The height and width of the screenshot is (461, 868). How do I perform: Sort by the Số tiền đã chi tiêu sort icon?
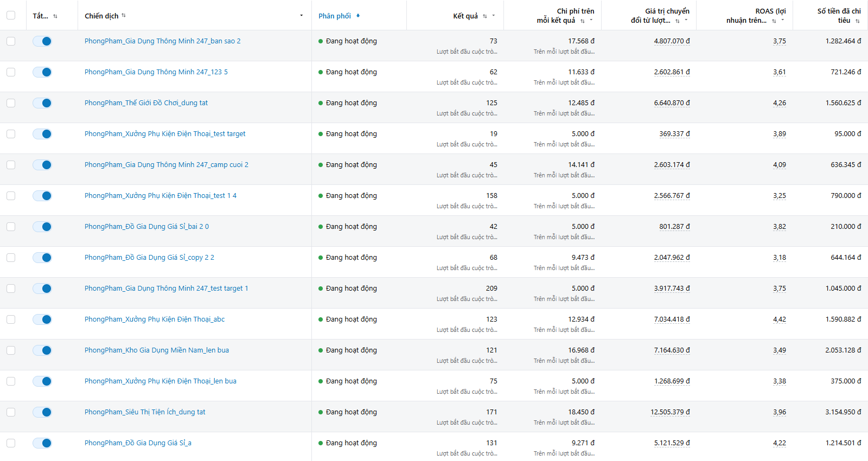point(858,21)
